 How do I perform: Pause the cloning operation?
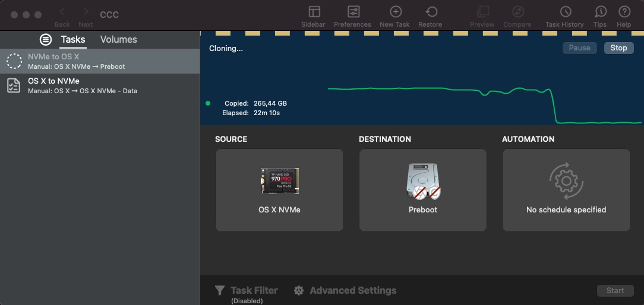pos(579,48)
